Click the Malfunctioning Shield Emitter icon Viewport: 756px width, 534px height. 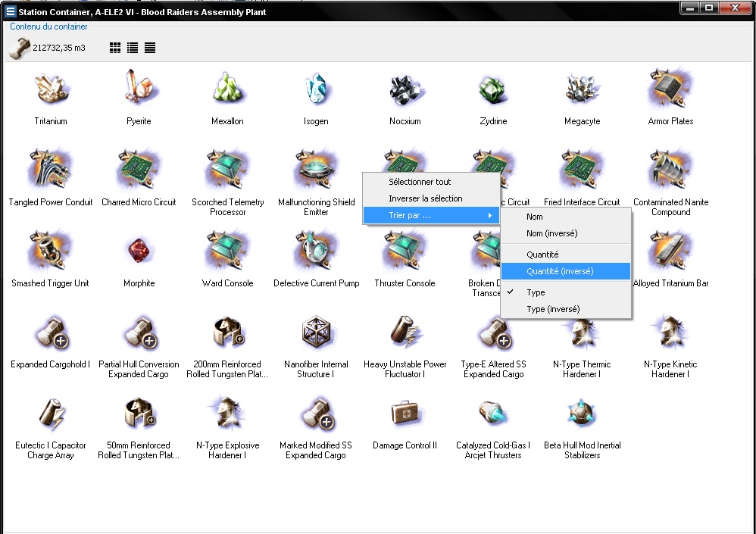point(317,169)
